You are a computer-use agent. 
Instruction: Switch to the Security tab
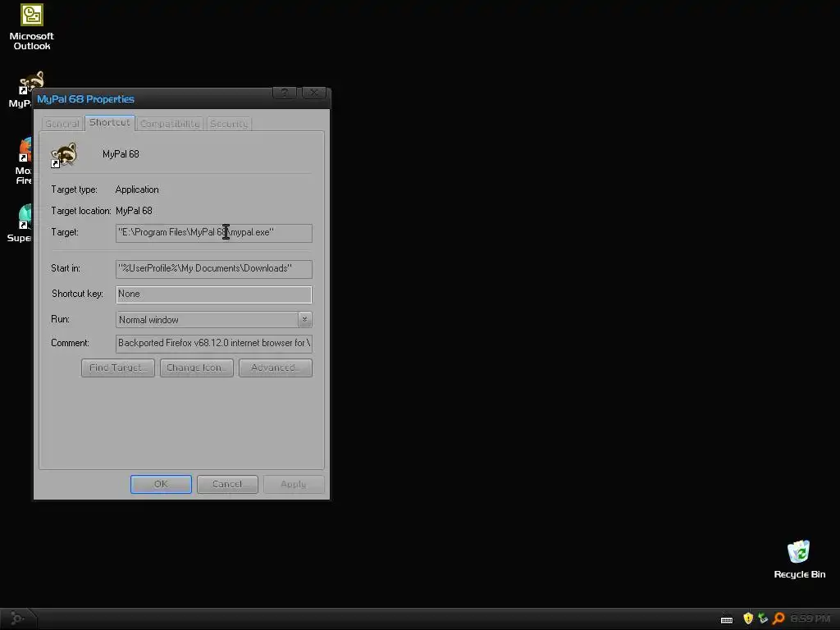(229, 124)
